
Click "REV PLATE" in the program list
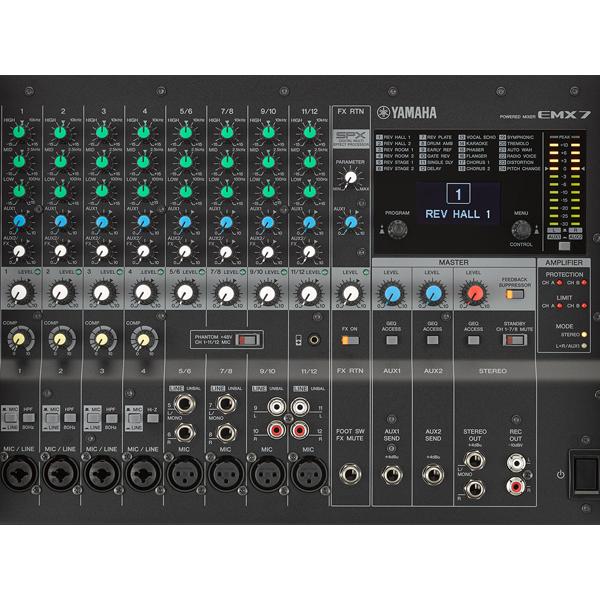[439, 137]
